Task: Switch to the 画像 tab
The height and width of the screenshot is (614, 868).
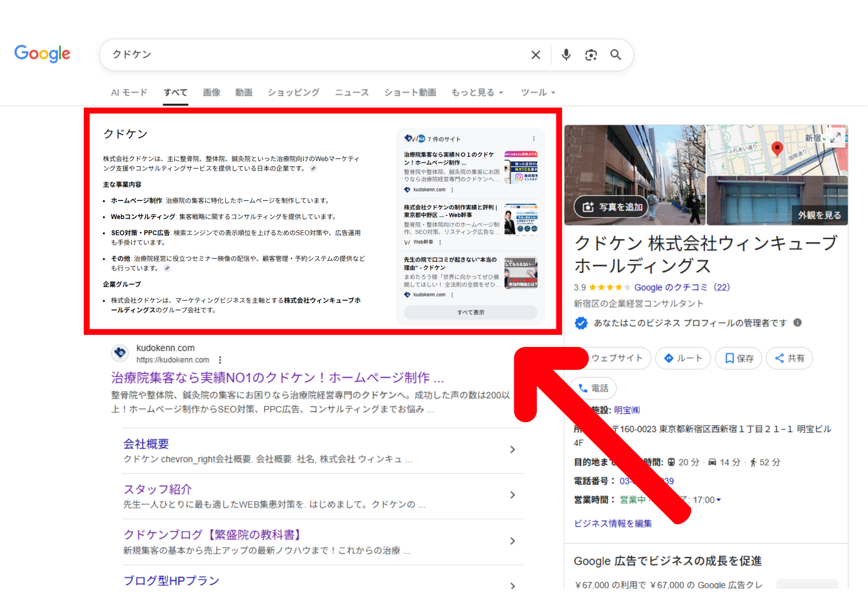Action: coord(211,92)
